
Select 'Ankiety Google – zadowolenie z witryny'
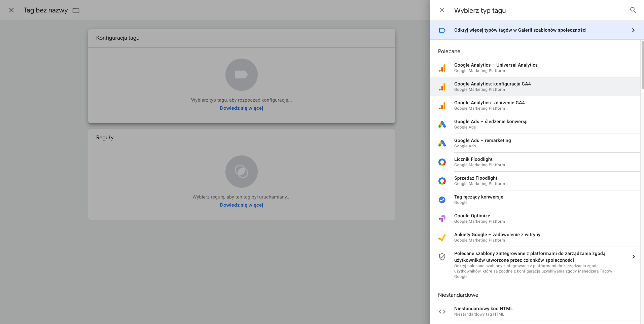(x=535, y=238)
